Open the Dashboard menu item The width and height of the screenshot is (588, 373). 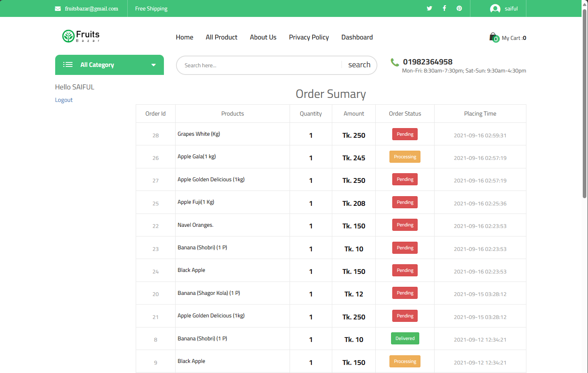(357, 37)
